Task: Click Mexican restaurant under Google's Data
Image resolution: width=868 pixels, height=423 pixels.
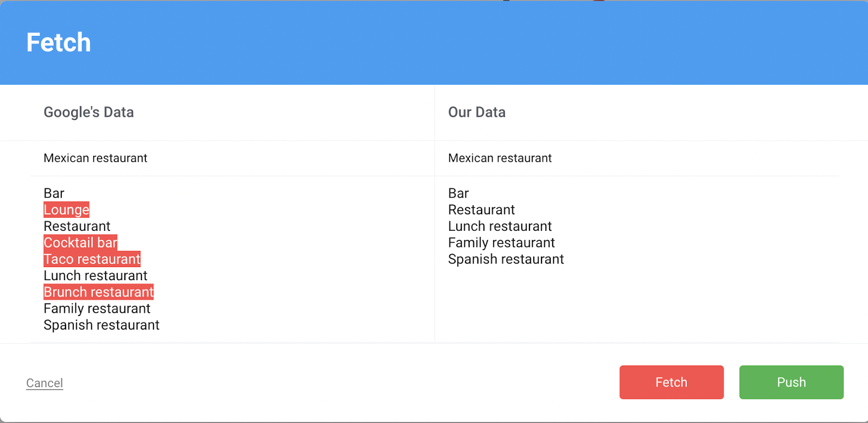Action: click(x=95, y=158)
